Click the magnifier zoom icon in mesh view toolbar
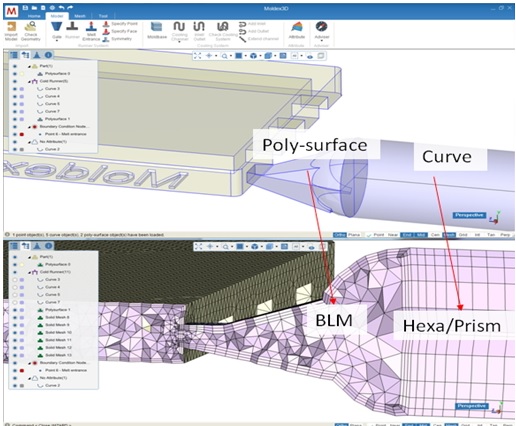The width and height of the screenshot is (516, 426). coord(226,247)
